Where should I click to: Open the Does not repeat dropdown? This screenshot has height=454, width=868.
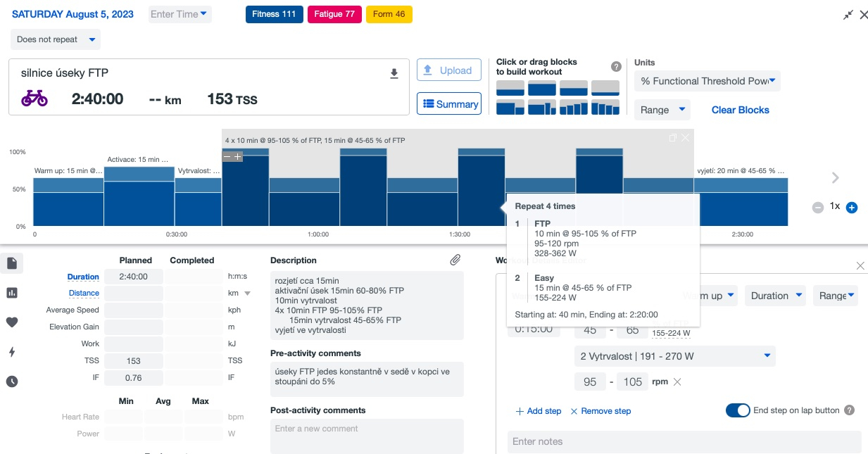[56, 39]
